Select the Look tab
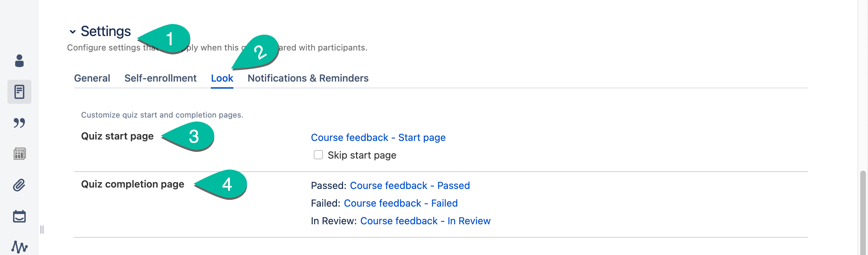 tap(222, 78)
